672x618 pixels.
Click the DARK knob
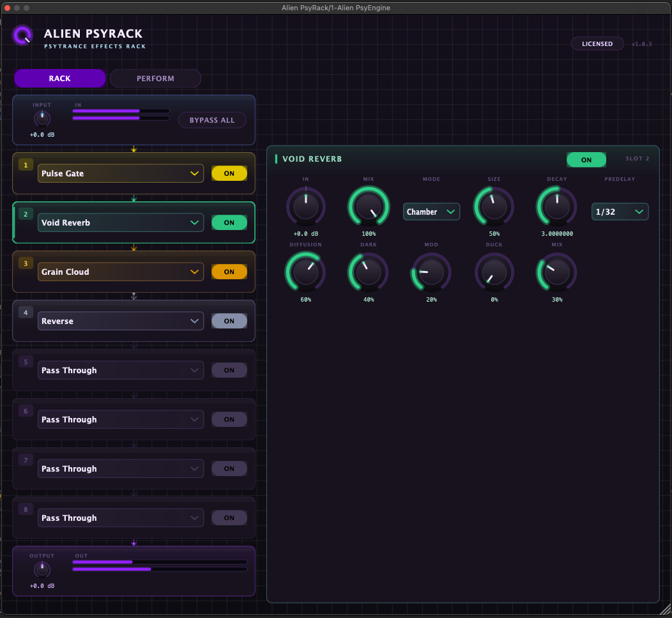pyautogui.click(x=369, y=272)
